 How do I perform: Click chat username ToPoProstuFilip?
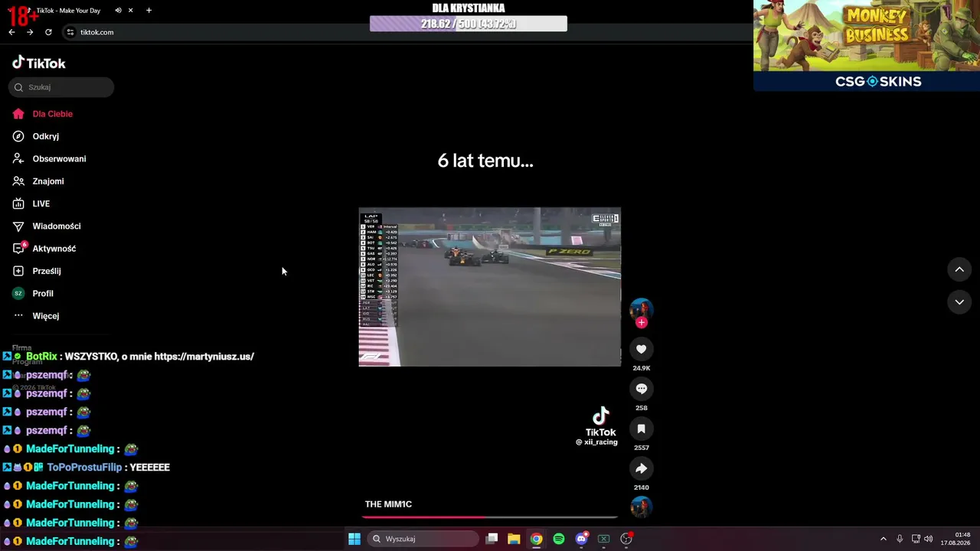(x=84, y=468)
